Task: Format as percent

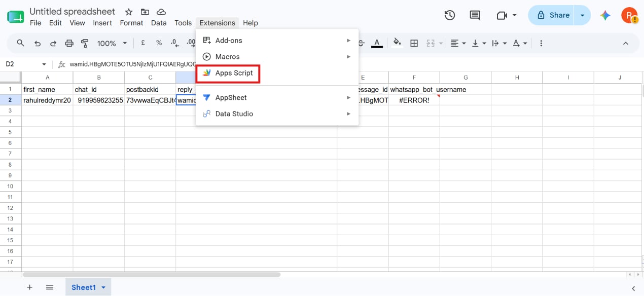Action: [x=159, y=43]
